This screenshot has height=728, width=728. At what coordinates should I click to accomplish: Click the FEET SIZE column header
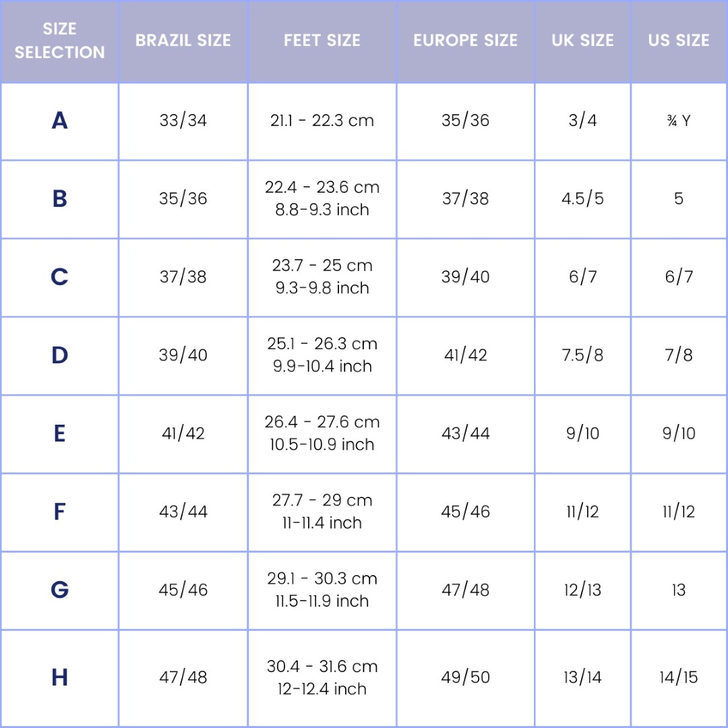pyautogui.click(x=322, y=40)
